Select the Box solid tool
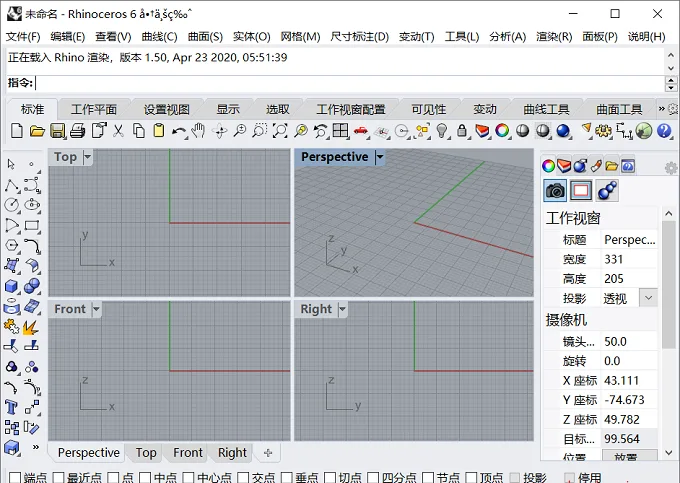The width and height of the screenshot is (680, 483). point(11,286)
